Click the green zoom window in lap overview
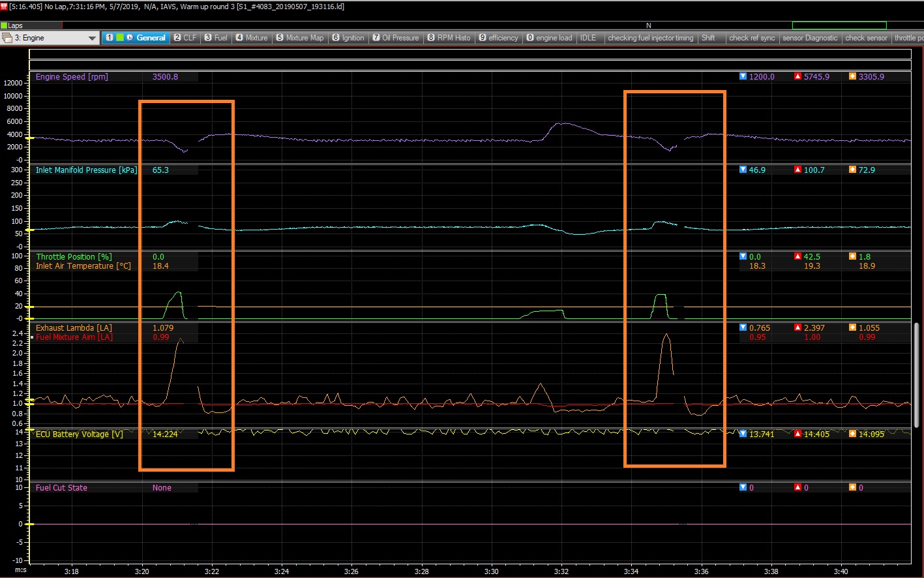Screen dimensions: 924x578 [x=839, y=25]
